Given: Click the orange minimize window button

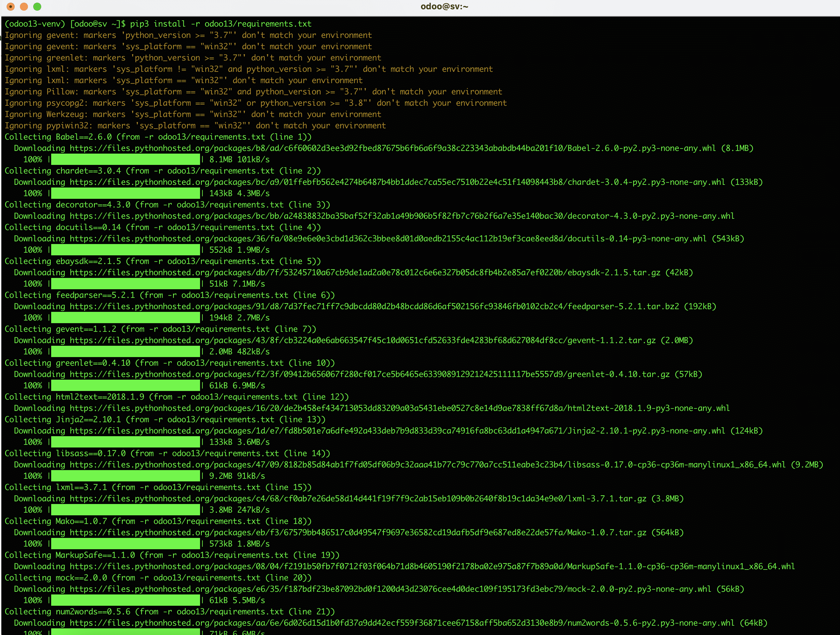Looking at the screenshot, I should point(24,6).
